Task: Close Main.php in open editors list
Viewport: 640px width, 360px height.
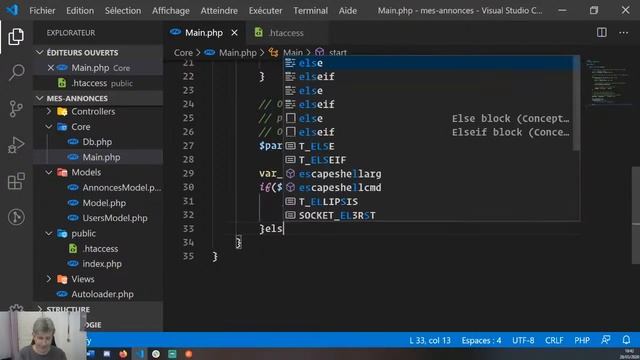Action: click(x=51, y=68)
